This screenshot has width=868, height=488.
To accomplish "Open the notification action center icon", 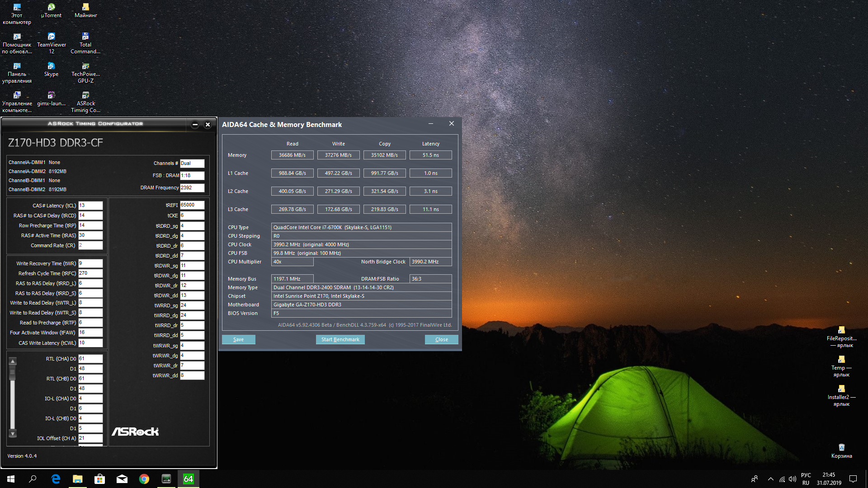I will (853, 479).
